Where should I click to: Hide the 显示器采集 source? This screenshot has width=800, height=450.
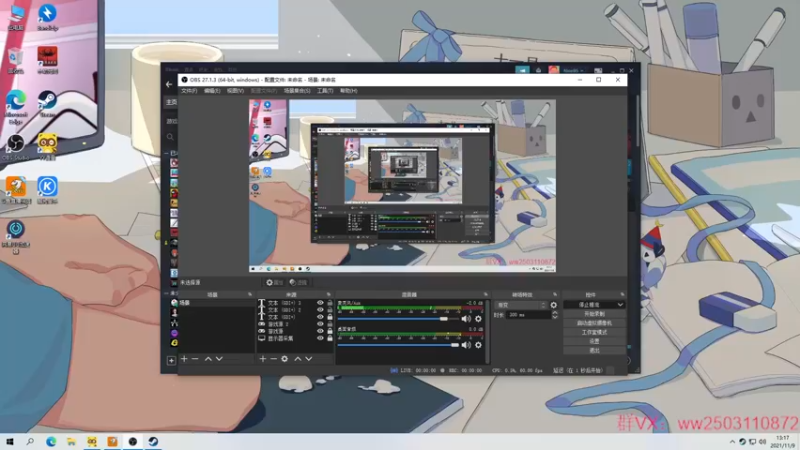(x=320, y=338)
